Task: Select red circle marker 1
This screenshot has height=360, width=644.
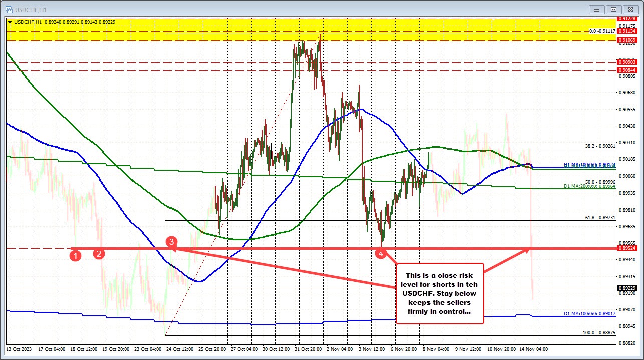Action: [x=75, y=256]
